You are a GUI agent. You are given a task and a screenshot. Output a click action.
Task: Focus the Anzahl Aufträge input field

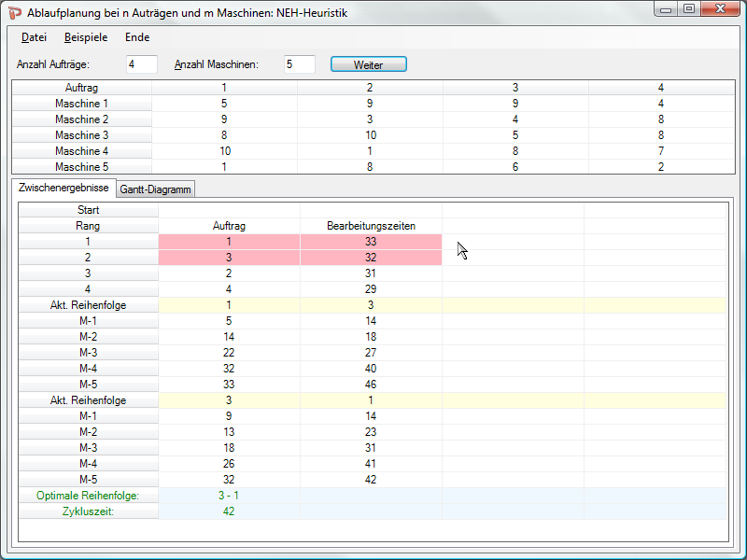coord(142,64)
